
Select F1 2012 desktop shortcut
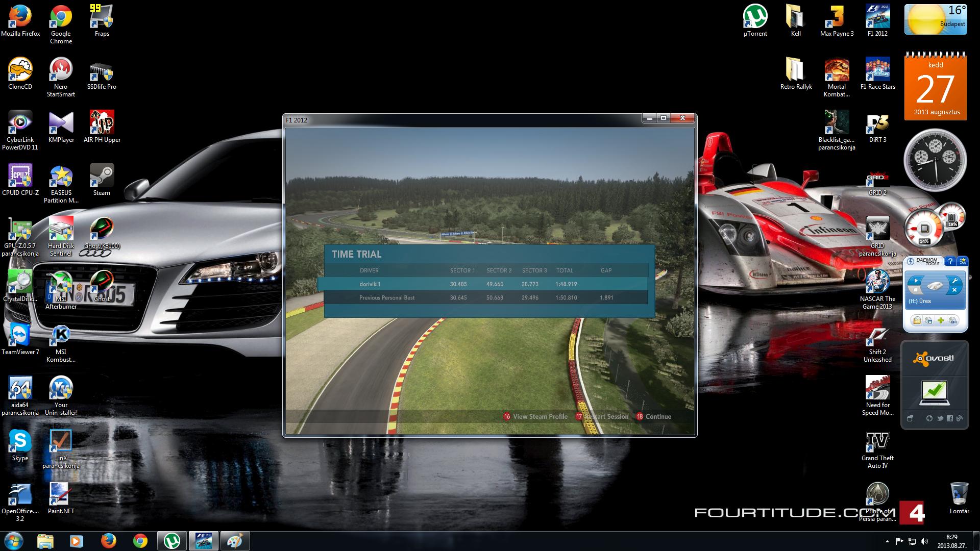point(878,21)
